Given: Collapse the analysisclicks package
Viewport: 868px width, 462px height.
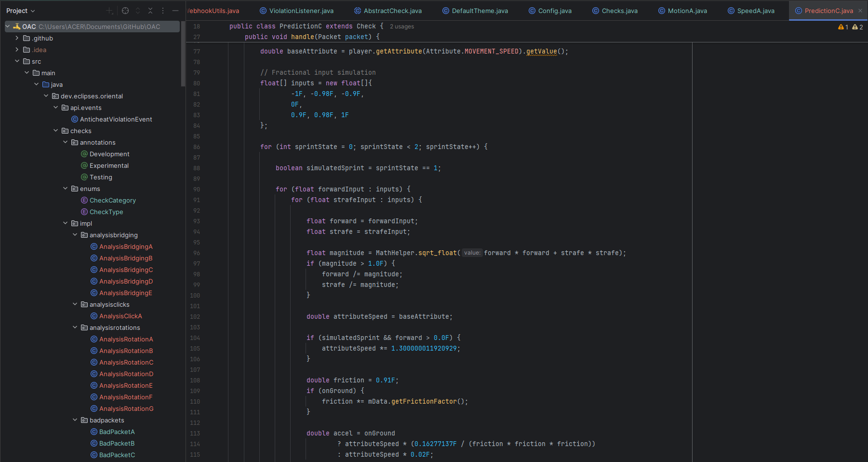Looking at the screenshot, I should point(75,304).
